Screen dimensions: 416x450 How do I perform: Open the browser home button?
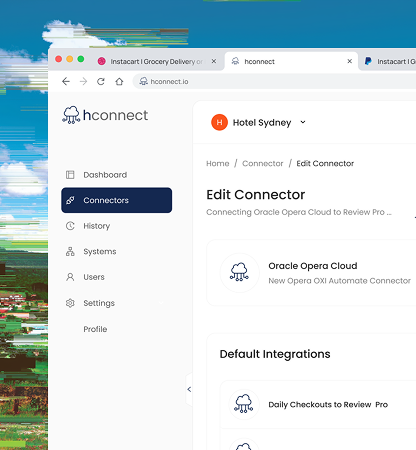pyautogui.click(x=119, y=81)
